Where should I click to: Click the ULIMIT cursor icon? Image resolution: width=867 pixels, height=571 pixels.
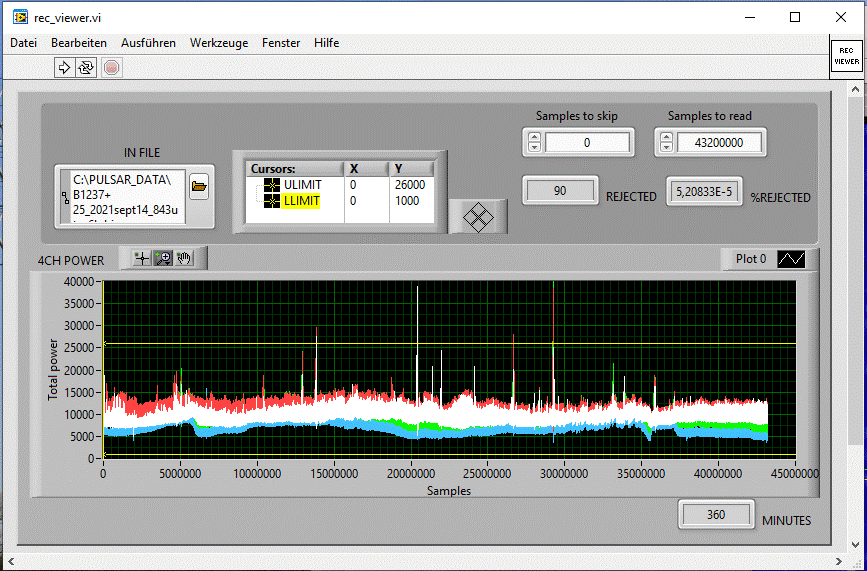tap(272, 185)
